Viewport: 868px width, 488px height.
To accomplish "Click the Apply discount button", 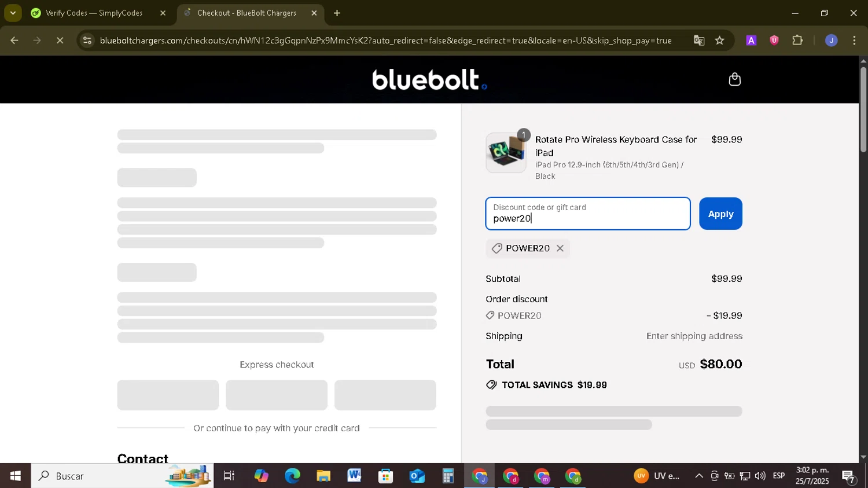I will (x=720, y=214).
